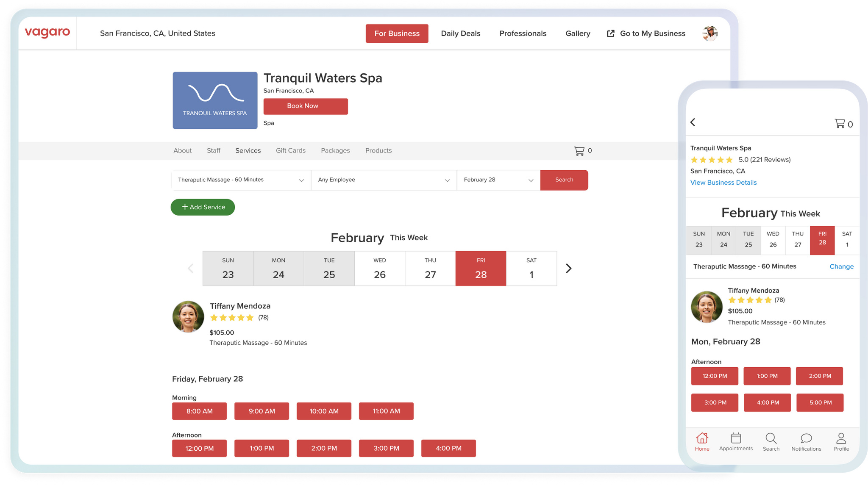Expand the Any Employee dropdown
Screen dimensions: 868x485
tap(384, 180)
